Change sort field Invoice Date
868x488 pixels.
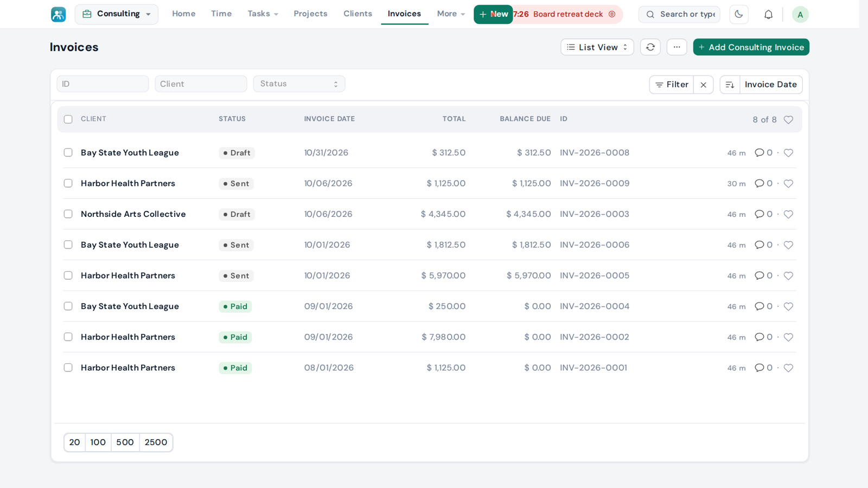(x=770, y=85)
